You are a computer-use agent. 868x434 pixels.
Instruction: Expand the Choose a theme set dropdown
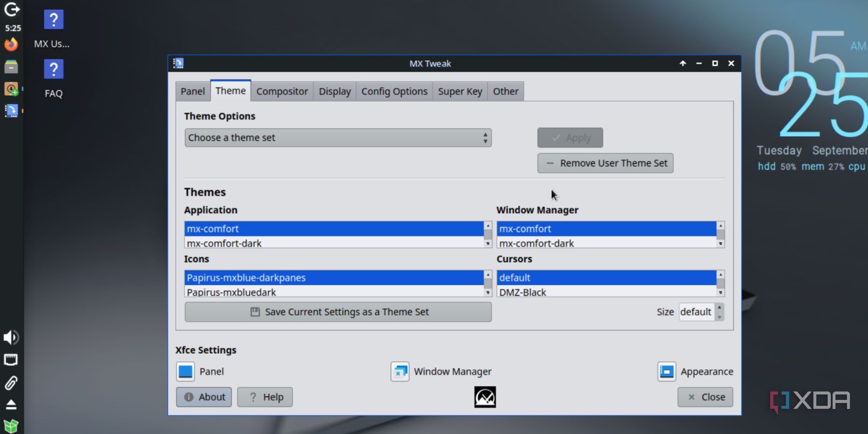click(338, 138)
